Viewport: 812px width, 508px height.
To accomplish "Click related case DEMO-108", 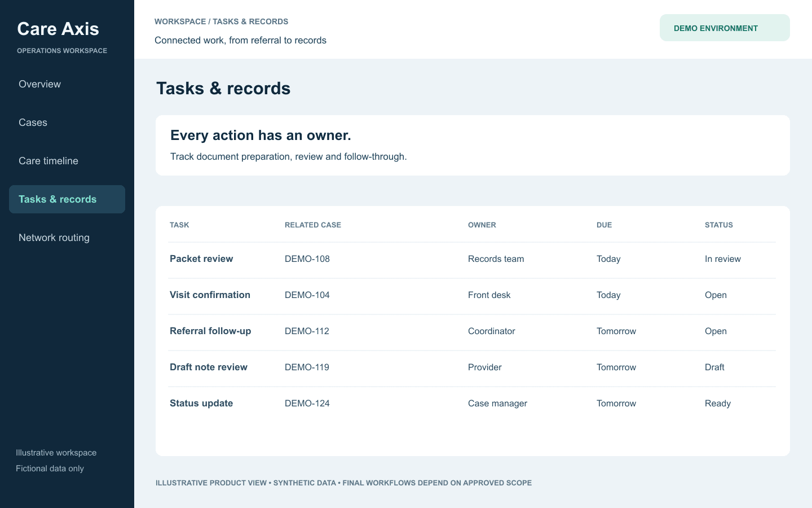I will [x=307, y=259].
